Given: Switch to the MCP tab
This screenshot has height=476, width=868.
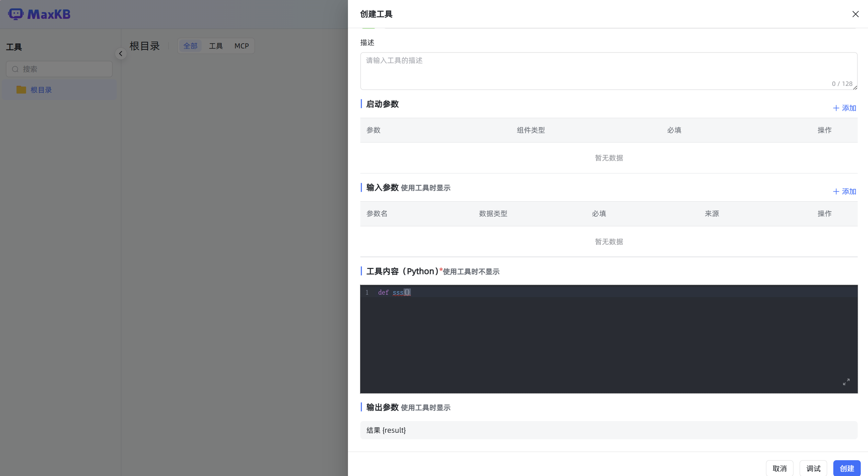Looking at the screenshot, I should coord(241,46).
